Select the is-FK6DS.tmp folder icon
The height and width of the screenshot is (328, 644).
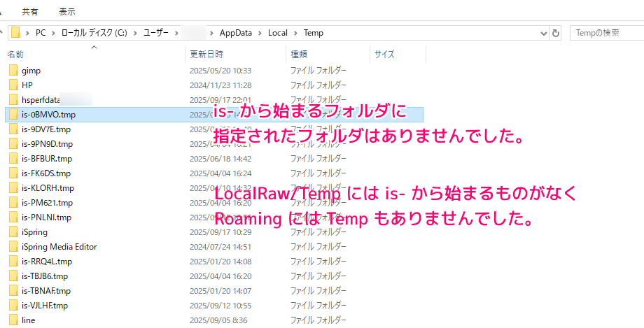tap(13, 173)
